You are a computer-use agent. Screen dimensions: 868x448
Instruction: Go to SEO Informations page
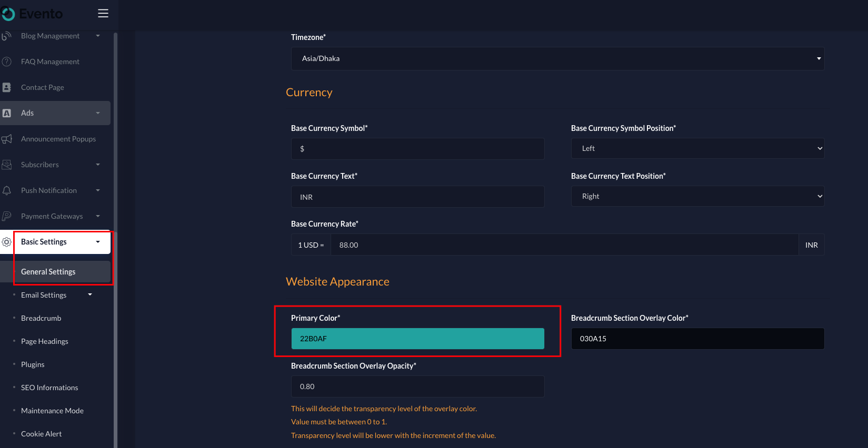(49, 388)
